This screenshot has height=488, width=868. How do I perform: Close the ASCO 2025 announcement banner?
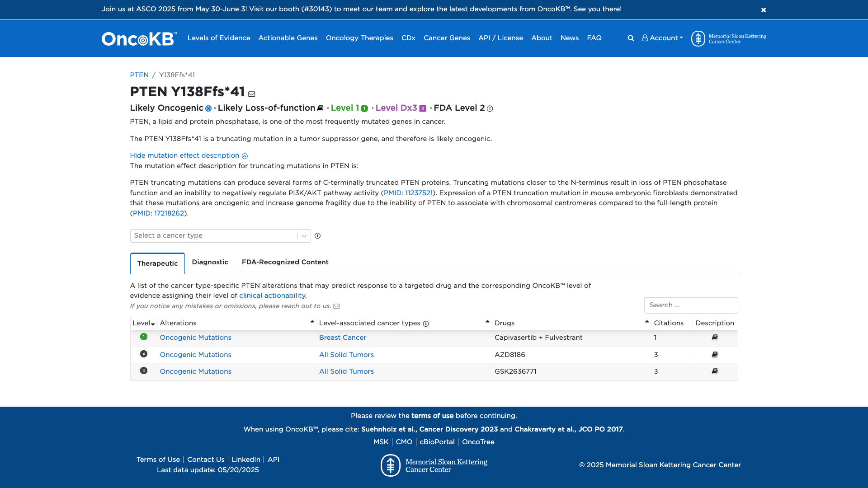pos(763,10)
